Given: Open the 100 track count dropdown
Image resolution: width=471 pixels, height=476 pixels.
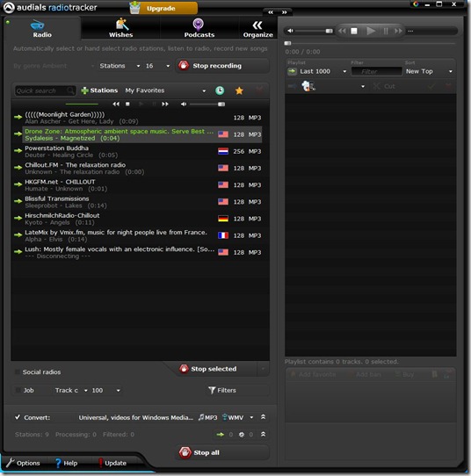Looking at the screenshot, I should [105, 390].
